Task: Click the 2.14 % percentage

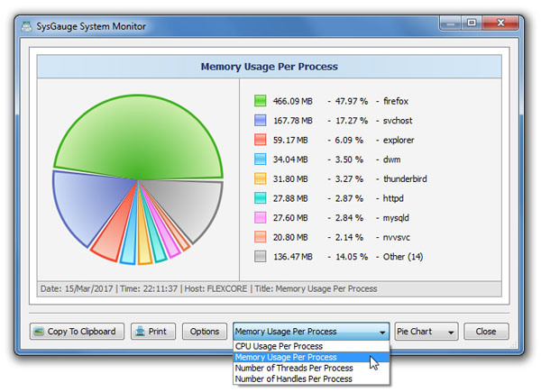Action: pyautogui.click(x=349, y=238)
